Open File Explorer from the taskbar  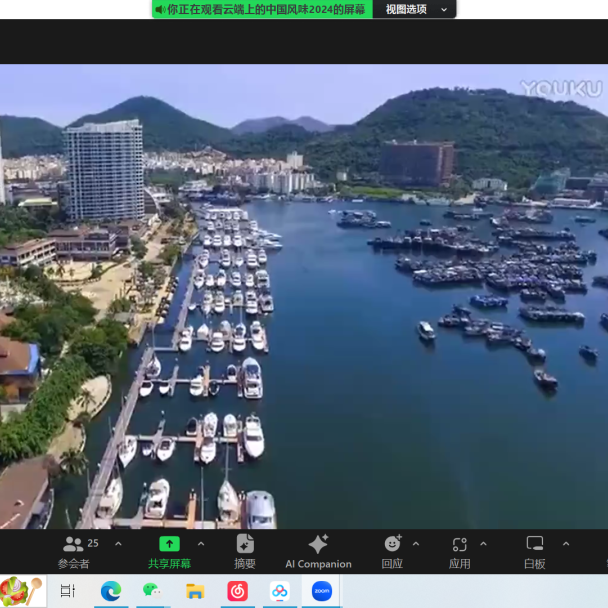point(195,591)
